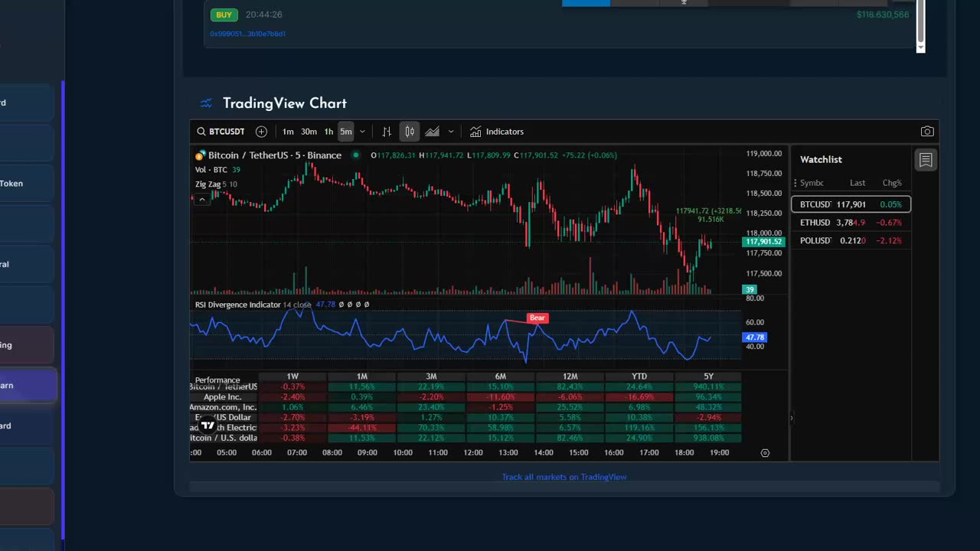Collapse the right watchlist sidebar arrow
980x551 pixels.
click(x=791, y=418)
